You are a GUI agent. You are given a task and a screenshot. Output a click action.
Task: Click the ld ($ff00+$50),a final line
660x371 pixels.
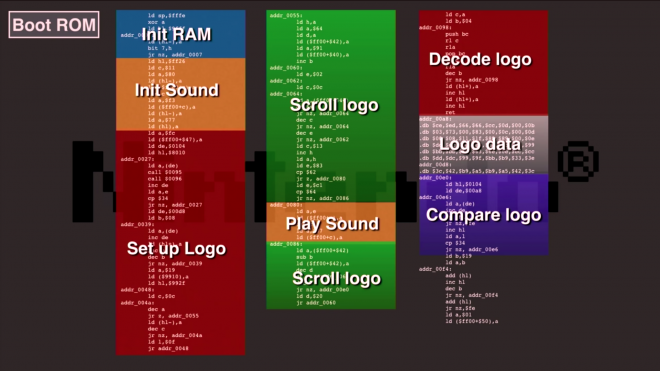point(472,321)
